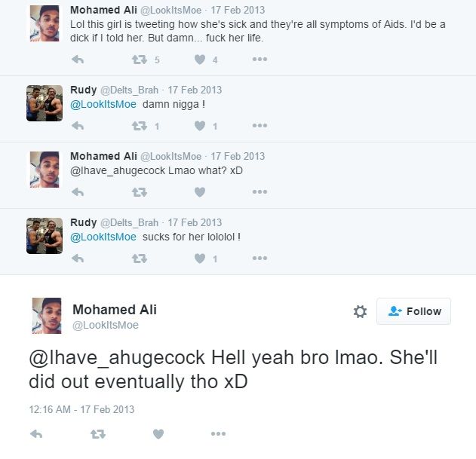This screenshot has width=476, height=459.
Task: Follow Mohamed Ali
Action: (414, 311)
